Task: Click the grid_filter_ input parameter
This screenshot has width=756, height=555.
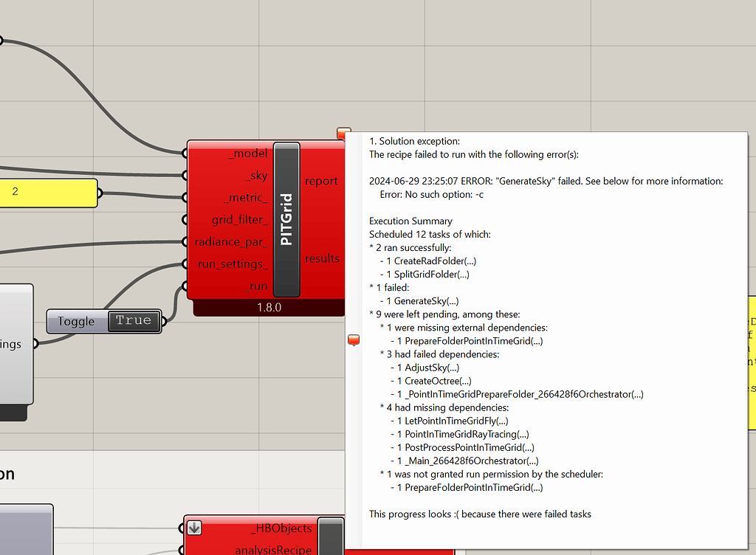Action: [240, 220]
